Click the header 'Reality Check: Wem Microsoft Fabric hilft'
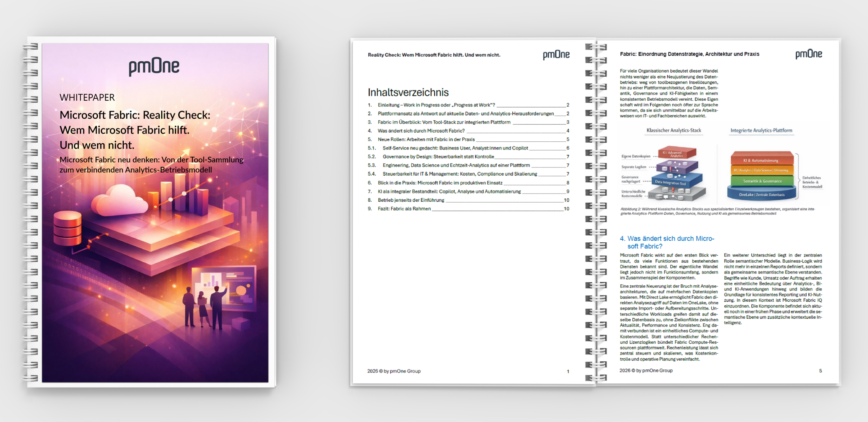The image size is (868, 422). pyautogui.click(x=434, y=55)
